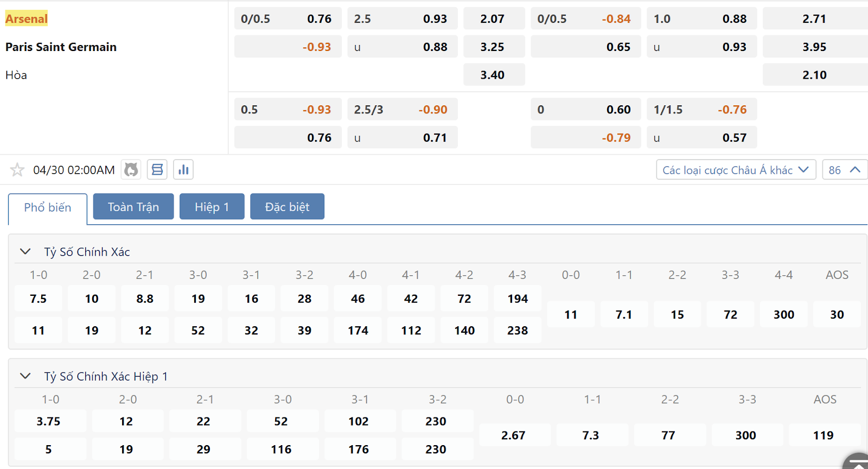The width and height of the screenshot is (868, 469).
Task: Switch to the 'Đặc biệt' tab
Action: [x=288, y=207]
